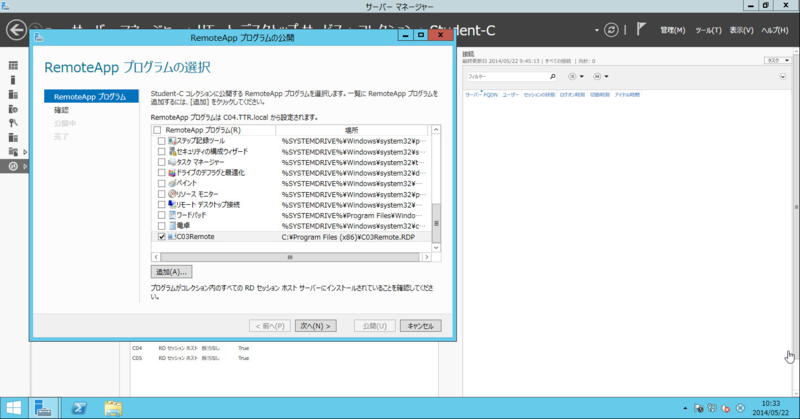This screenshot has width=800, height=419.
Task: Check the セキュリティの構成ウィザード checkbox
Action: tap(162, 152)
